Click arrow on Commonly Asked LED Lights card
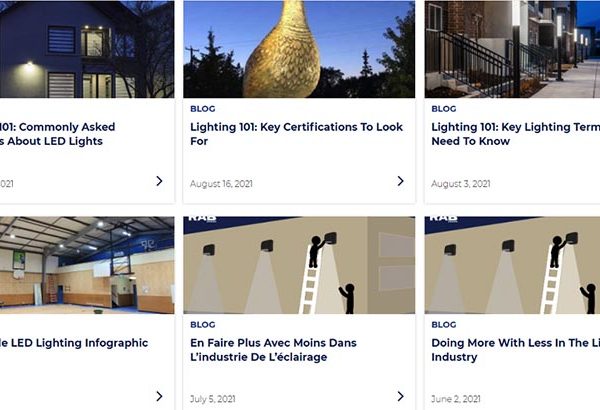This screenshot has width=600, height=410. click(x=159, y=181)
